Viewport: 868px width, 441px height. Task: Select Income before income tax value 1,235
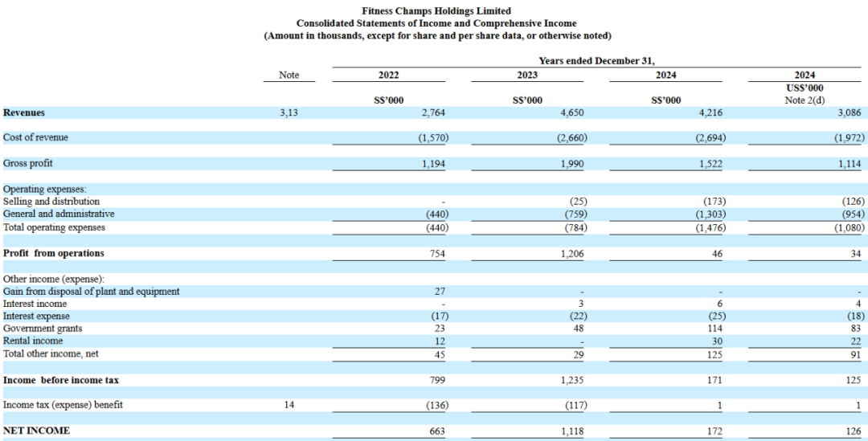point(572,380)
